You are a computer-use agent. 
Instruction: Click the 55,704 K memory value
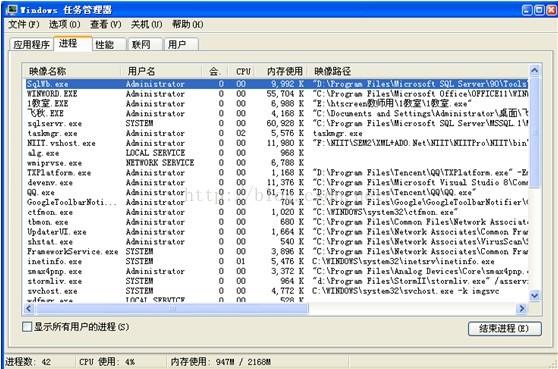click(x=285, y=94)
